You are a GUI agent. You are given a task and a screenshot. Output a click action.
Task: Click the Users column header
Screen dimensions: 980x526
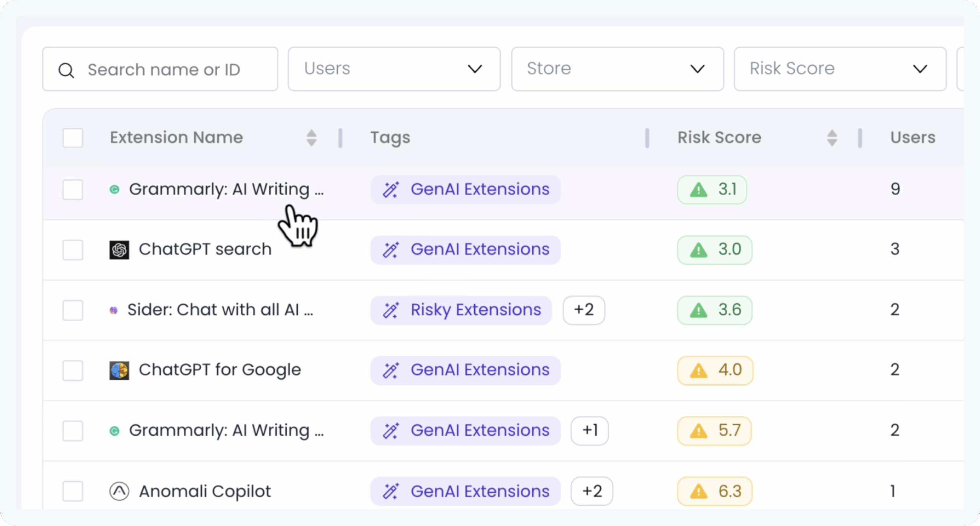[913, 138]
